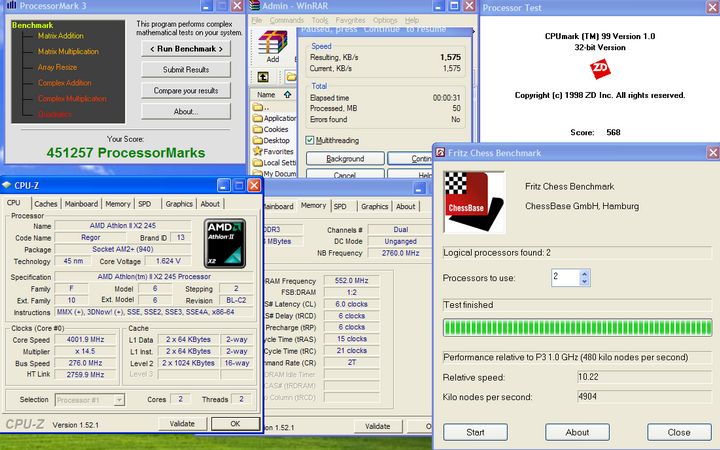Select the About tab in rear CPU-Z window

point(405,207)
